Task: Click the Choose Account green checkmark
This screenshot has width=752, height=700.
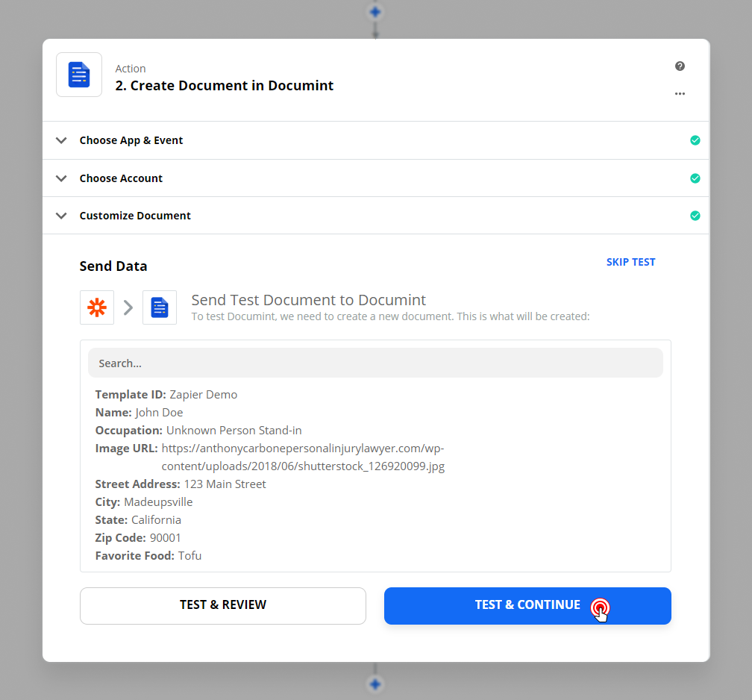Action: (x=695, y=178)
